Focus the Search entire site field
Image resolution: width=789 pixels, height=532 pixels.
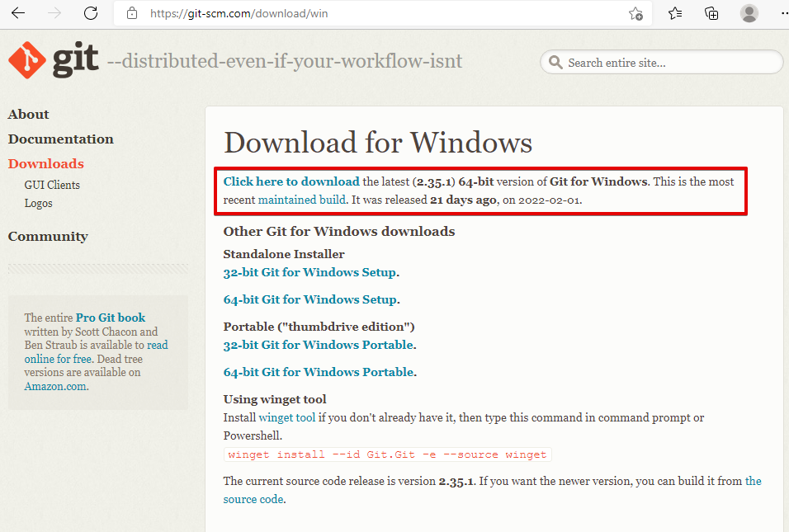[662, 63]
